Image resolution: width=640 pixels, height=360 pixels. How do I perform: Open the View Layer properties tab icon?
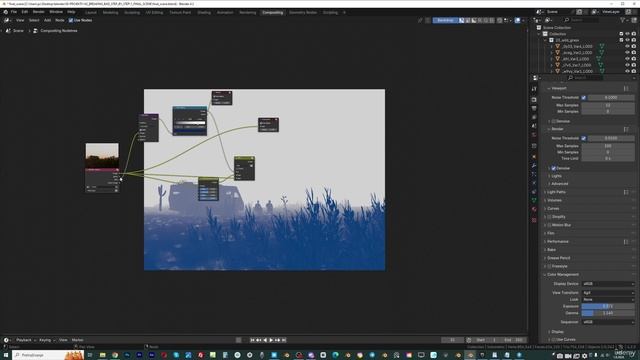(x=534, y=117)
